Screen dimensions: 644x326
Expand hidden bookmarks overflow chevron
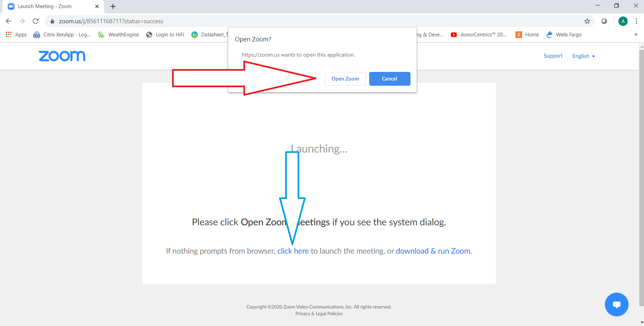[x=636, y=34]
